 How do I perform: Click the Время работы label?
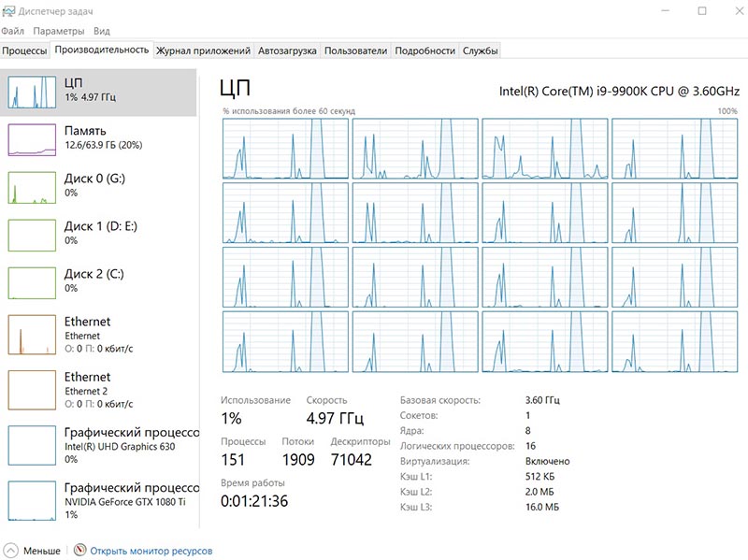(x=252, y=482)
